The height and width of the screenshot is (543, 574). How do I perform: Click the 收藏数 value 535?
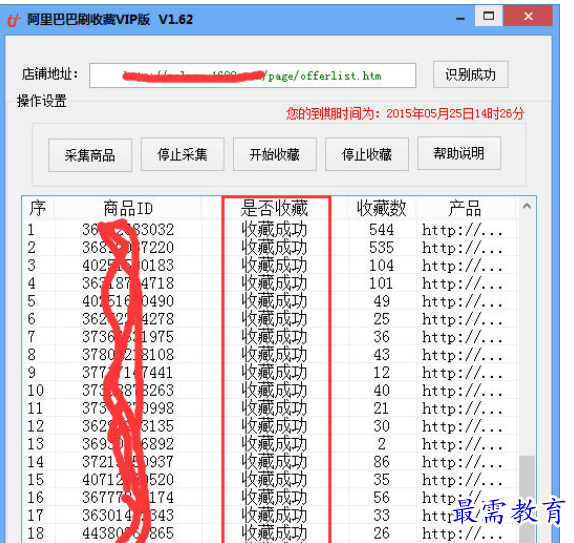(x=381, y=248)
